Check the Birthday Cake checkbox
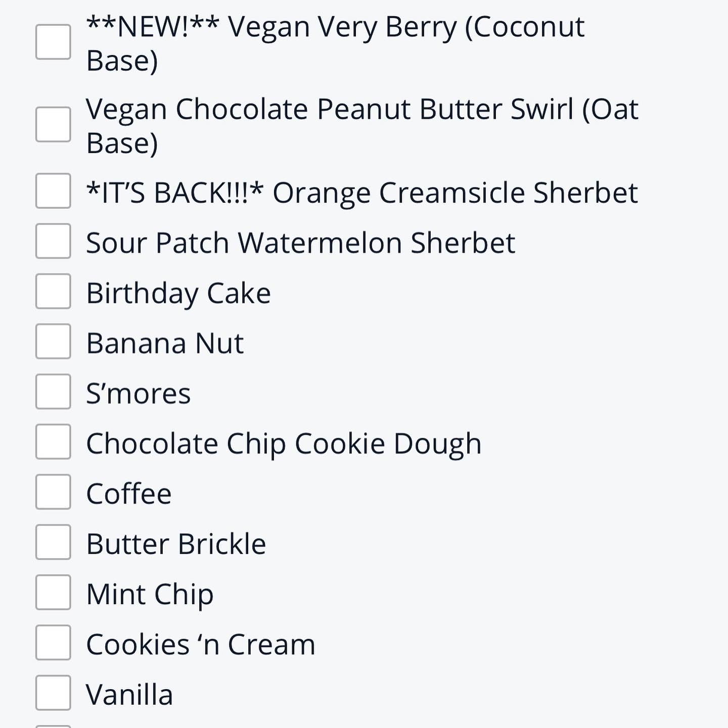The height and width of the screenshot is (728, 728). (x=53, y=291)
